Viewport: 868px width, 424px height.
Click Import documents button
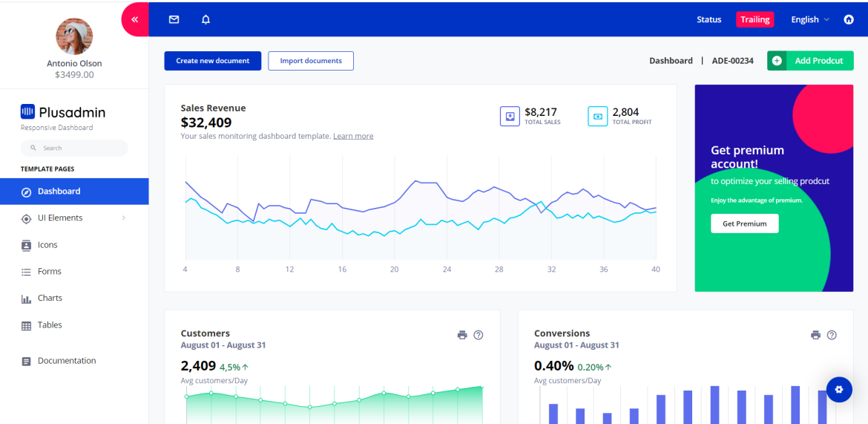pos(311,61)
